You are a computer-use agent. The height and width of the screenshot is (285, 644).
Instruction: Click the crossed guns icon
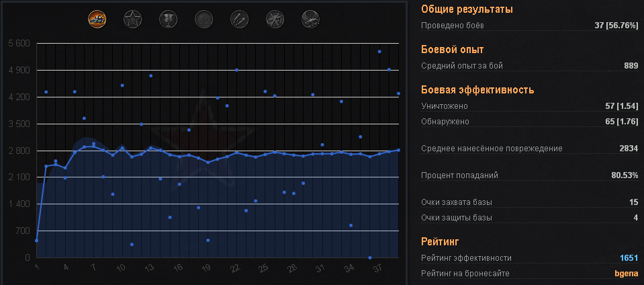click(275, 19)
